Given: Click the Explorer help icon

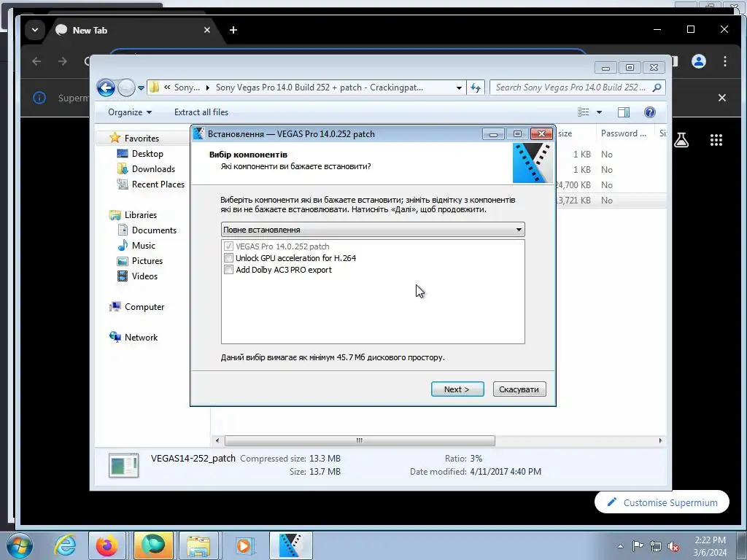Looking at the screenshot, I should 649,112.
